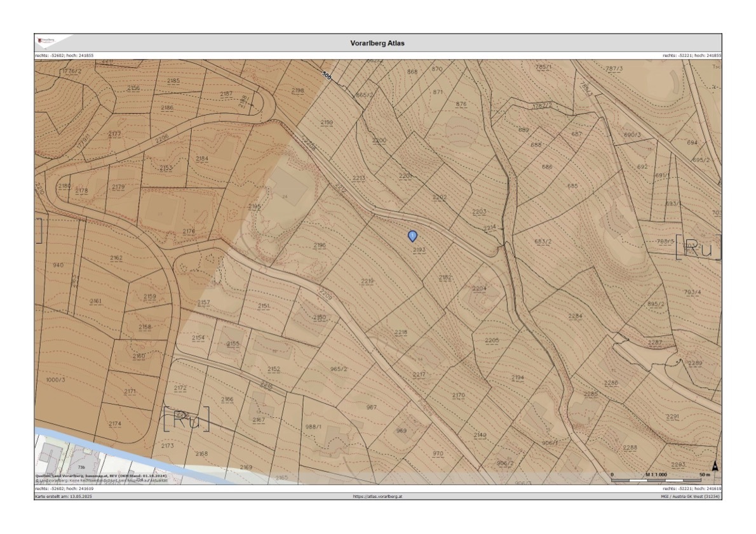This screenshot has height=534, width=756.
Task: Click parcel label 2203
Action: (x=479, y=211)
